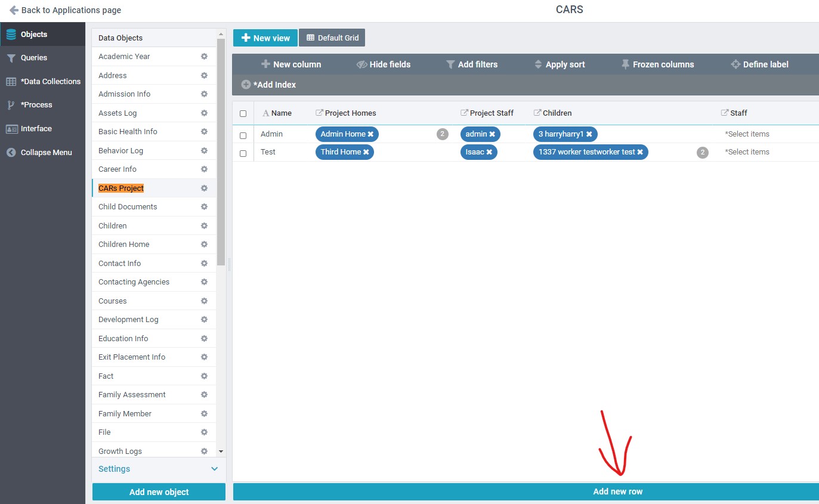The height and width of the screenshot is (504, 819).
Task: Open Staff select items for Admin row
Action: (x=747, y=134)
